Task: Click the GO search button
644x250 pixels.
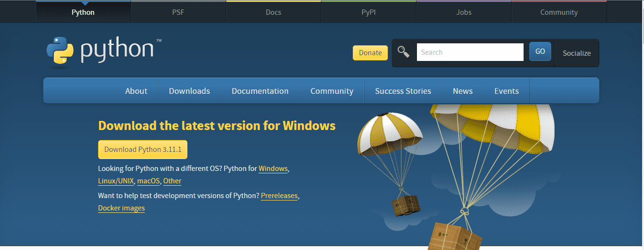Action: tap(540, 51)
